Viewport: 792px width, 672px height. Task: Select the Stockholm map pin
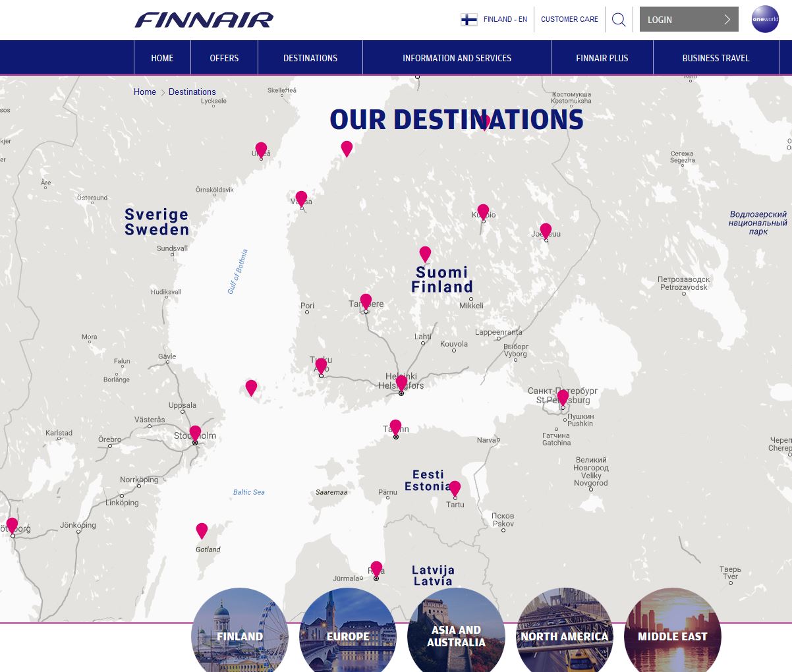tap(195, 433)
